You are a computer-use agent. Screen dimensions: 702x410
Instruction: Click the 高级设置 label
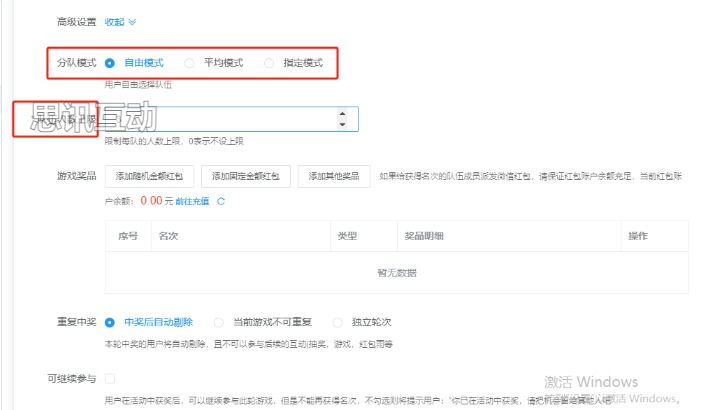(77, 22)
